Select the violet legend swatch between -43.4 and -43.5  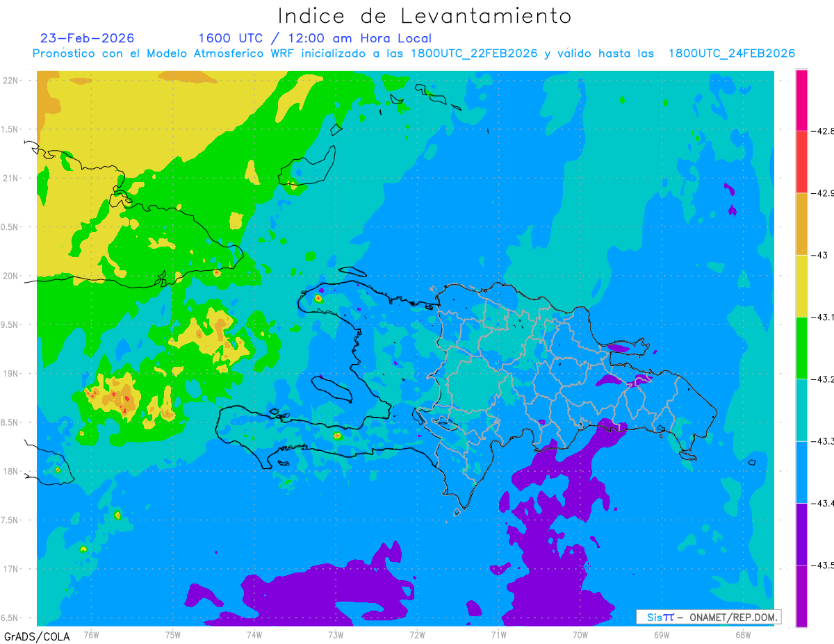tap(801, 534)
